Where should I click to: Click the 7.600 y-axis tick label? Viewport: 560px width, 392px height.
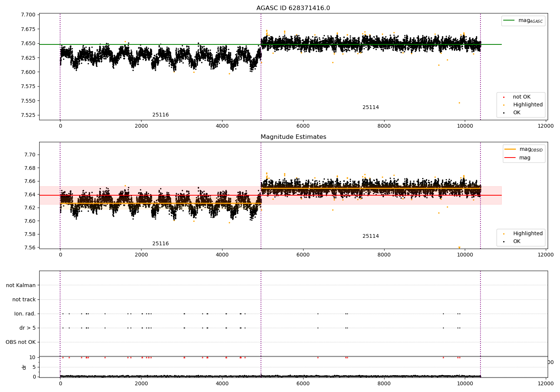point(28,72)
